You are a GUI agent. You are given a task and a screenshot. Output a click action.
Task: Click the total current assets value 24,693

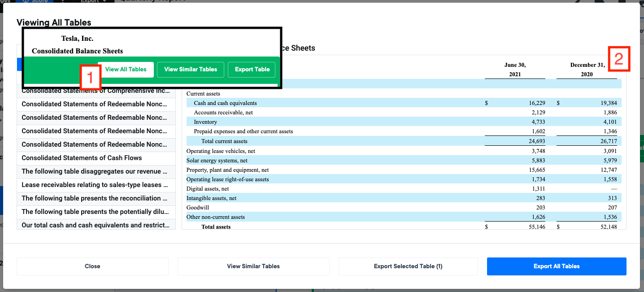pos(537,141)
